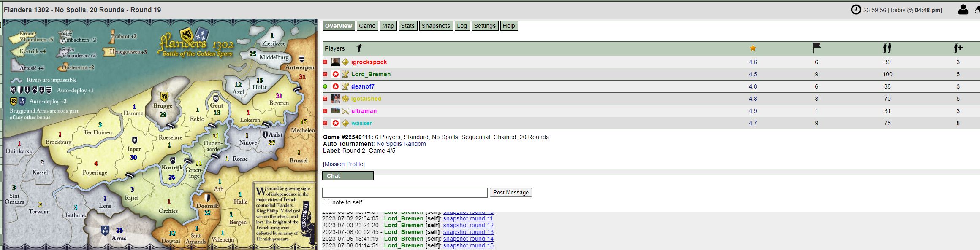Click the trophy rank icon beside Lord_Bremen

tap(345, 74)
